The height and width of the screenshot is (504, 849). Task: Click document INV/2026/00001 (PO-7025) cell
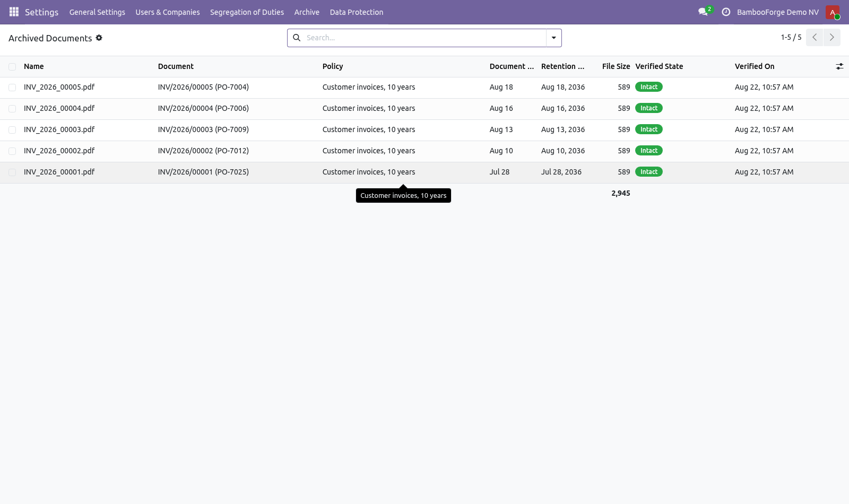(203, 172)
